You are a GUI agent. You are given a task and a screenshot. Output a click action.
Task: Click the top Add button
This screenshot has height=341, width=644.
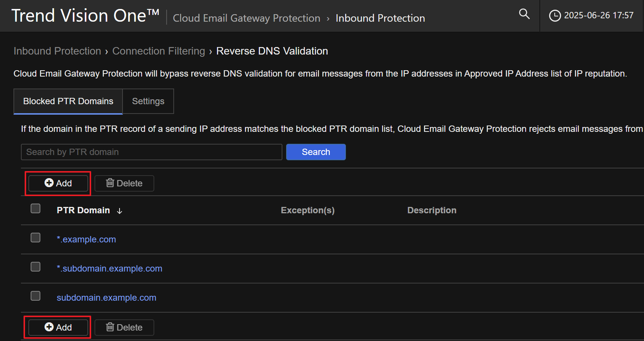pos(58,183)
